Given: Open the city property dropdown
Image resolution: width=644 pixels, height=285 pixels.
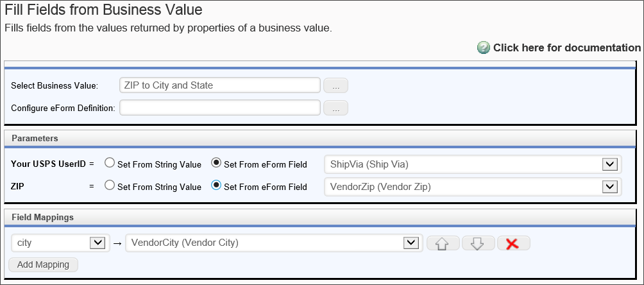Looking at the screenshot, I should [x=97, y=243].
